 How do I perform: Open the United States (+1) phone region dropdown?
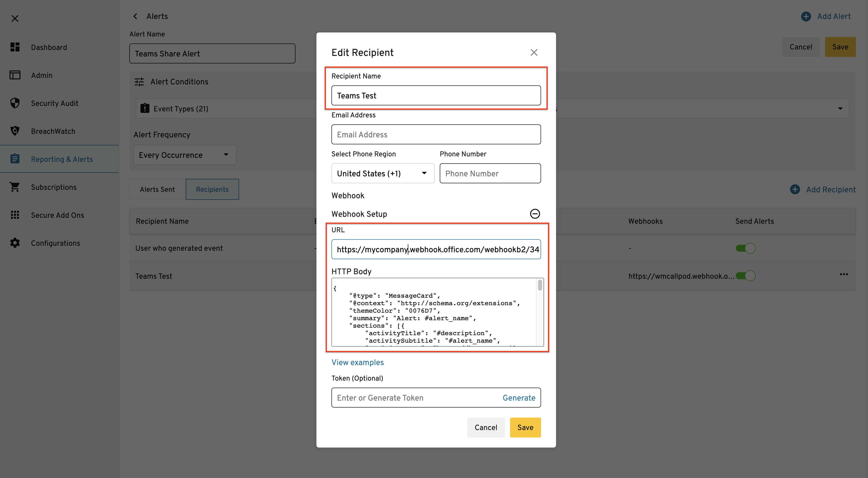383,174
